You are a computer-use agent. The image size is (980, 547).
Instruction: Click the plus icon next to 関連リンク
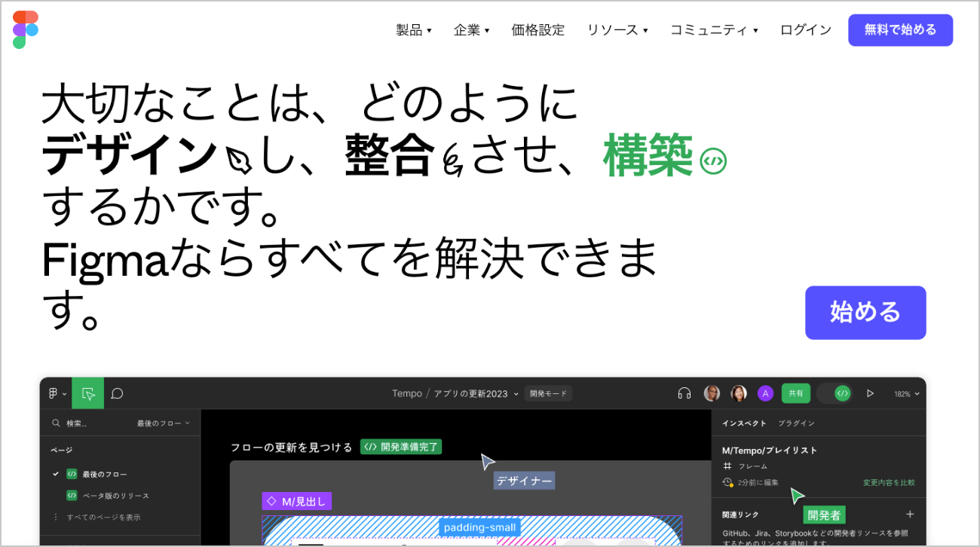910,515
